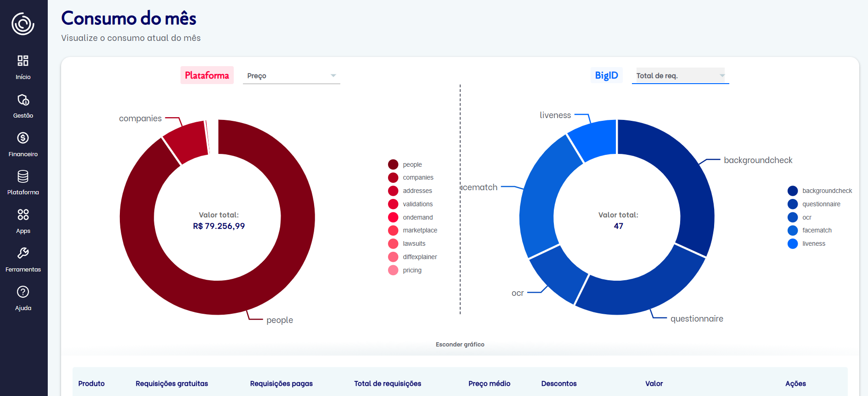Click the companies callout label
Screen dimensions: 868x396
coord(140,119)
